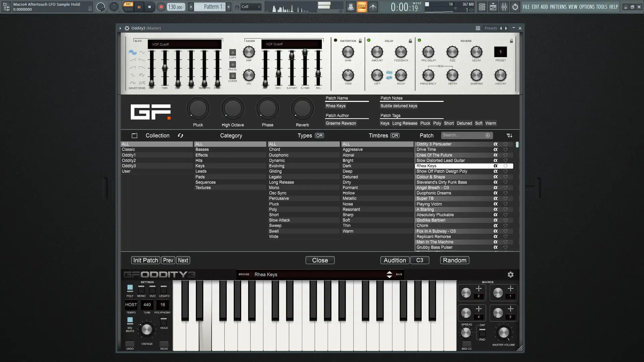This screenshot has height=362, width=644.
Task: Open the Cell snap dropdown
Action: pyautogui.click(x=251, y=7)
